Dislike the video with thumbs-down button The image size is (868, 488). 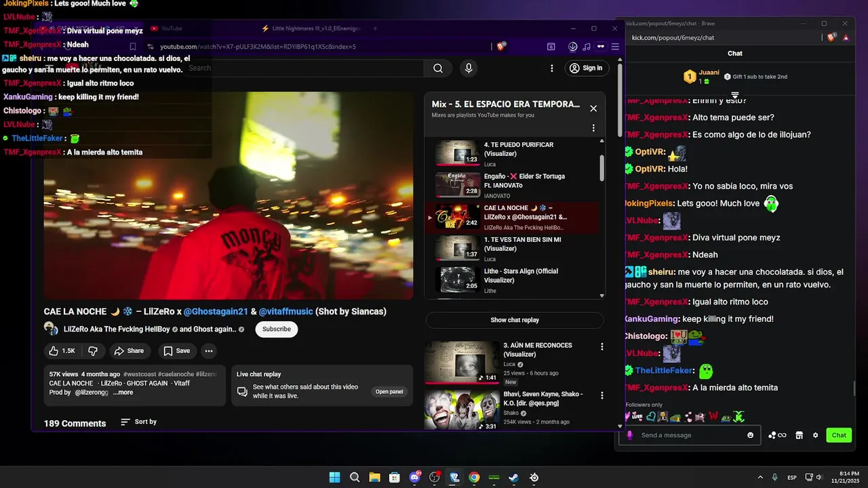[x=94, y=350]
